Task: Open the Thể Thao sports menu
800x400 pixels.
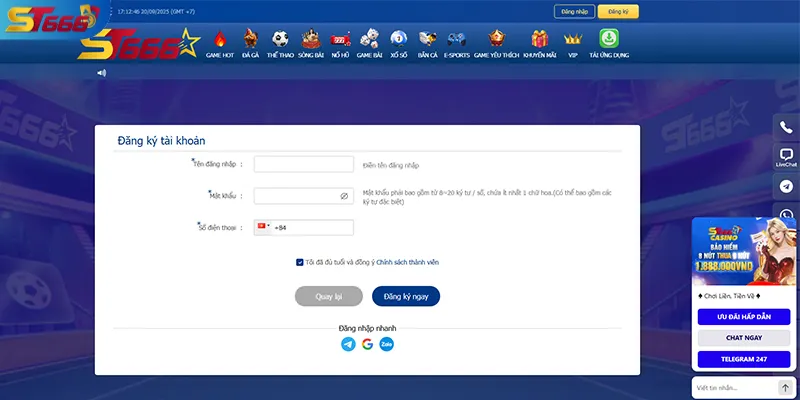Action: (x=280, y=43)
